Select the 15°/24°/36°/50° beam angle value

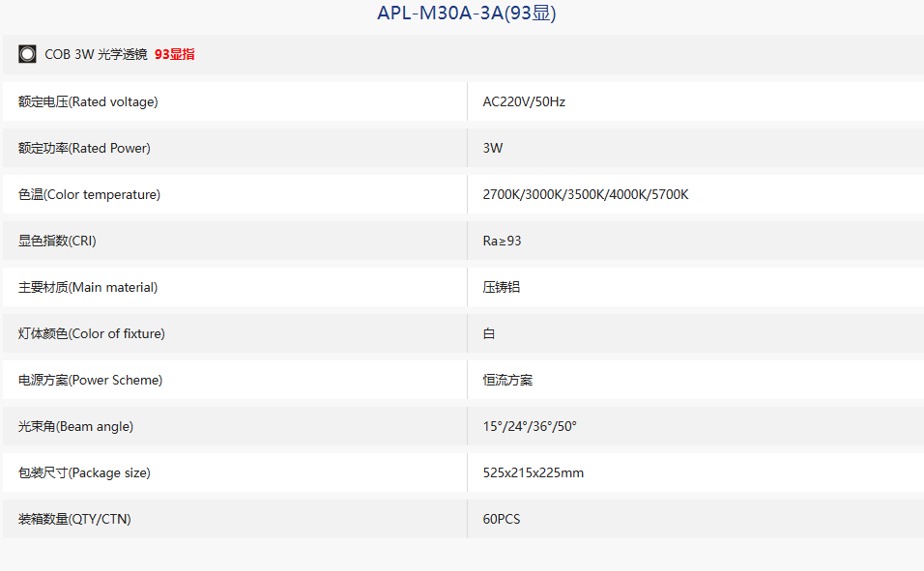point(530,426)
